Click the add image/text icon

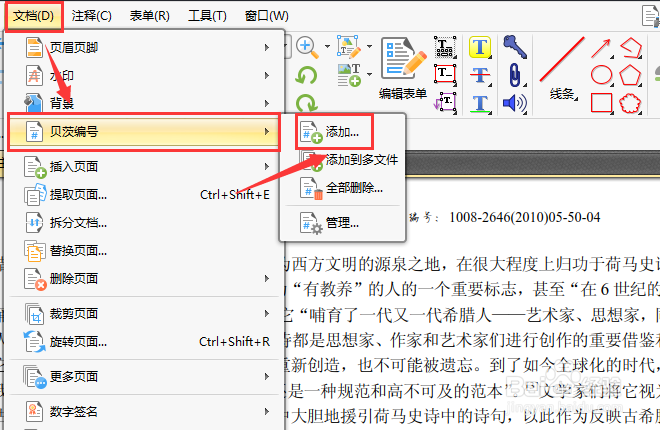(x=349, y=75)
